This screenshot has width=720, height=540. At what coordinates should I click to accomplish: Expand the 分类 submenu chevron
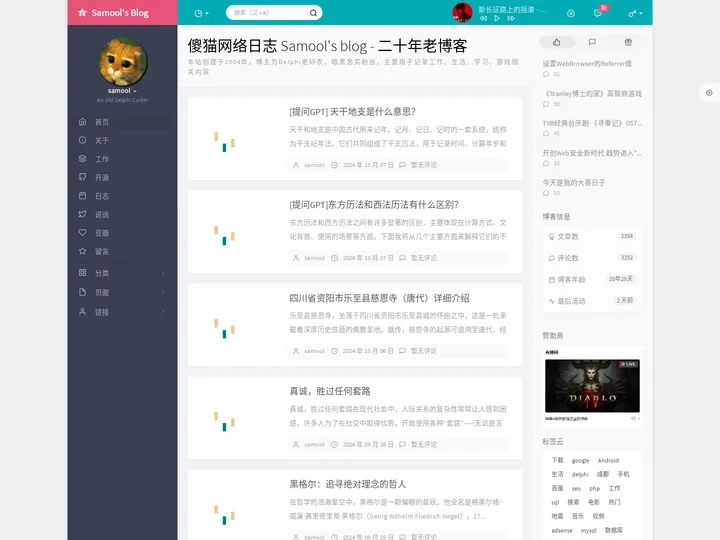point(163,273)
